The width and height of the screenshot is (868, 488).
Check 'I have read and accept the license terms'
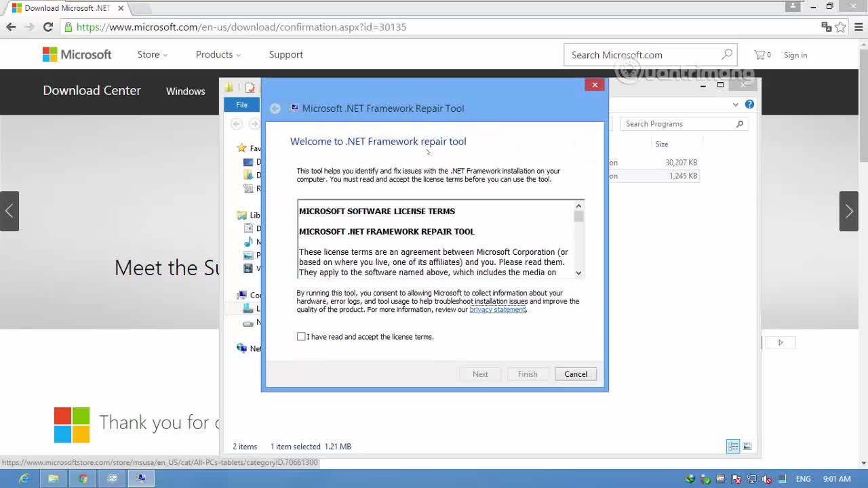(301, 337)
